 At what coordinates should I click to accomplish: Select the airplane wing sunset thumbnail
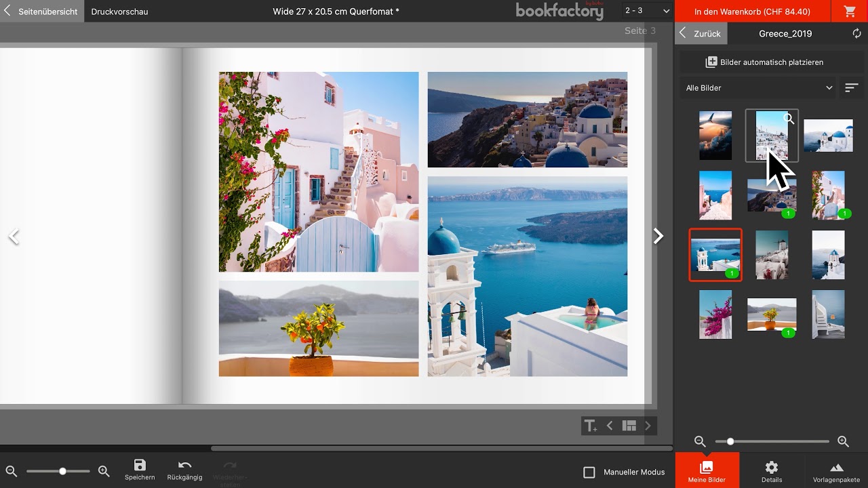[715, 136]
